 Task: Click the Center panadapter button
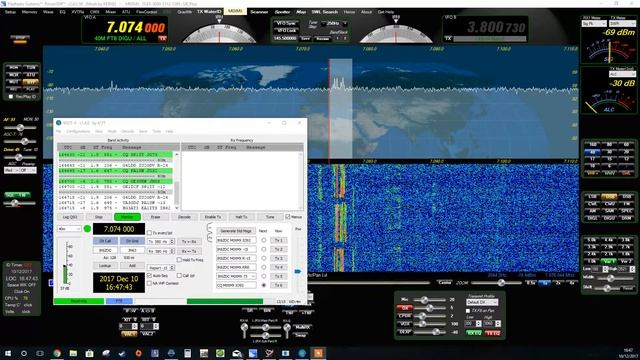444,282
